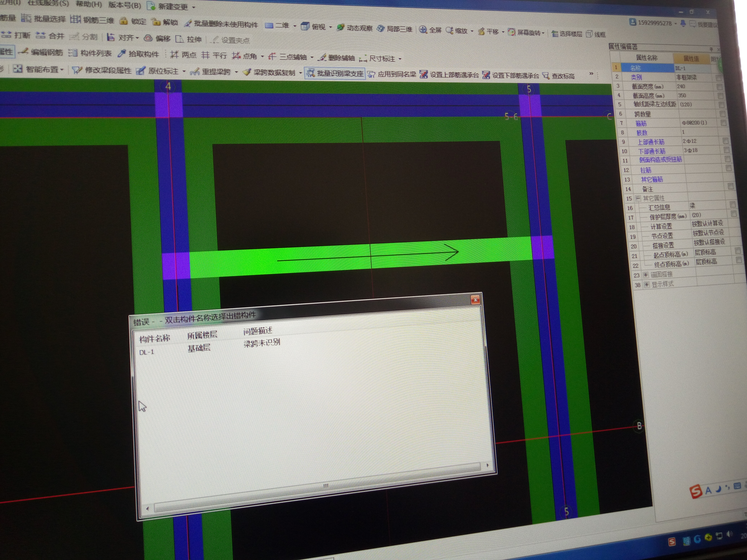Image resolution: width=747 pixels, height=560 pixels.
Task: Click the 问题描述 column header
Action: [258, 331]
